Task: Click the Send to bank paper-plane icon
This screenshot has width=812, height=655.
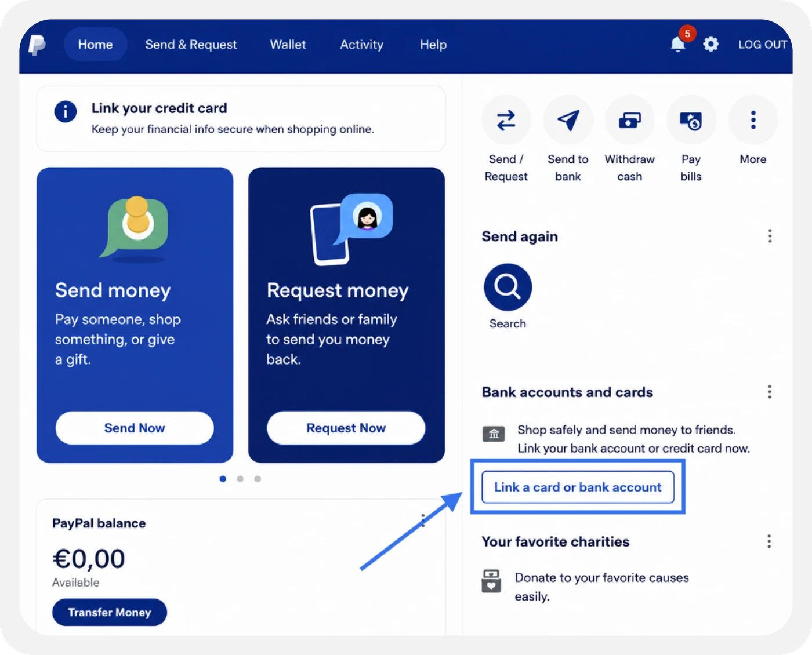Action: 568,120
